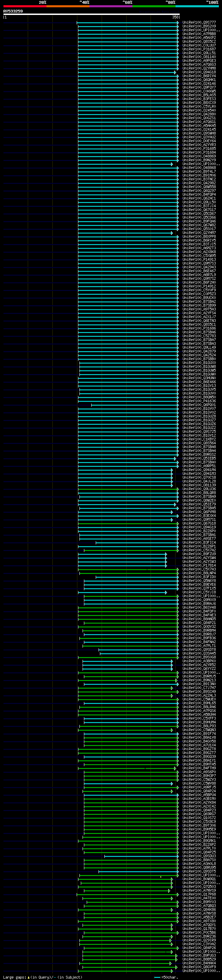
Task: Pick label UniRef100_A7PLT0
Action: 199,849
